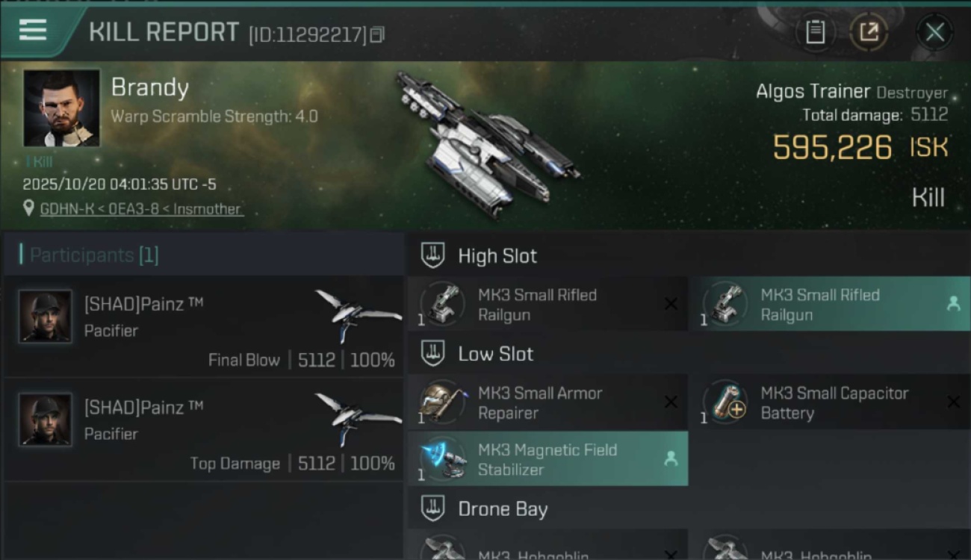
Task: Click the MK3 Magnetic Field Stabilizer icon
Action: (441, 459)
